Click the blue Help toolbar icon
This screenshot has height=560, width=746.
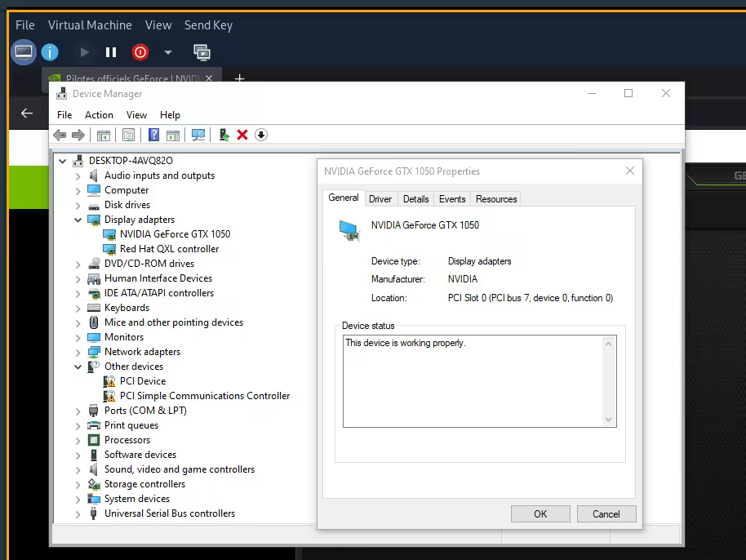[153, 136]
